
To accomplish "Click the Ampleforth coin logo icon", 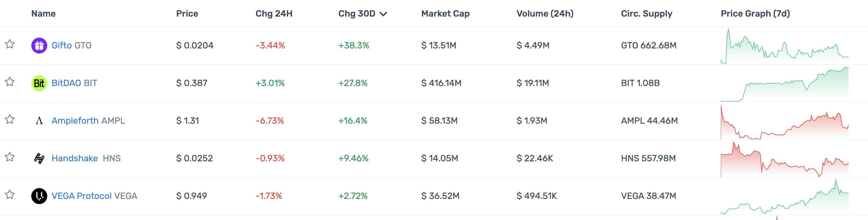I will (x=39, y=121).
